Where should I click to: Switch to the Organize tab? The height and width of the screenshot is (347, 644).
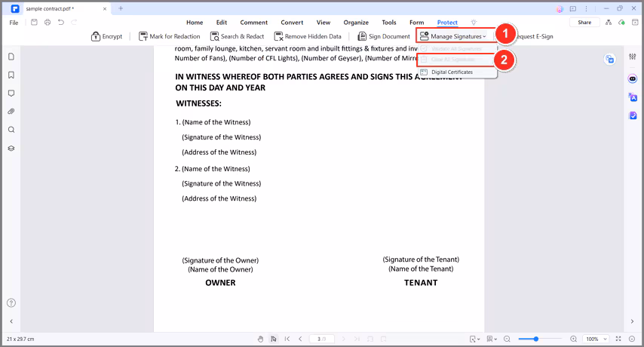coord(356,23)
